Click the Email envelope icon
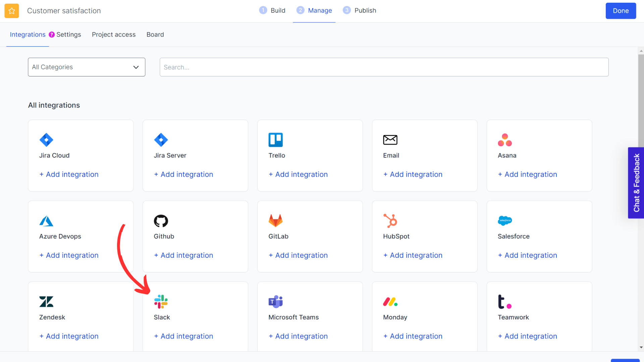 (x=390, y=140)
